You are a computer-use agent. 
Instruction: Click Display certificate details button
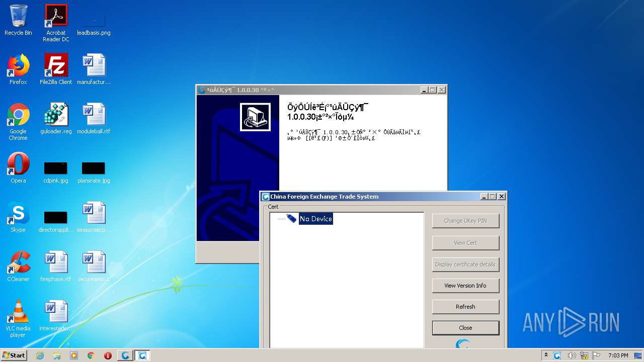(465, 264)
